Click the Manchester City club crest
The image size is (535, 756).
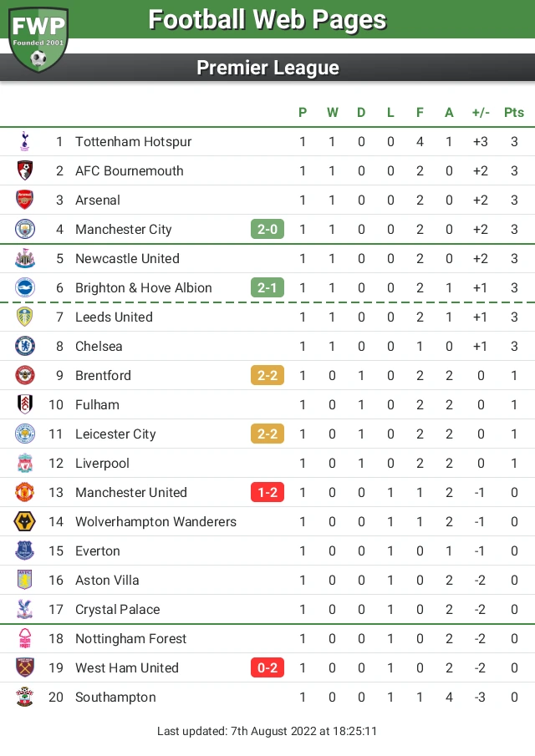(25, 229)
